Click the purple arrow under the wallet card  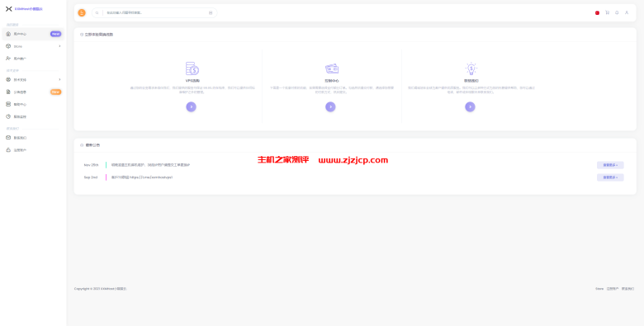click(330, 106)
